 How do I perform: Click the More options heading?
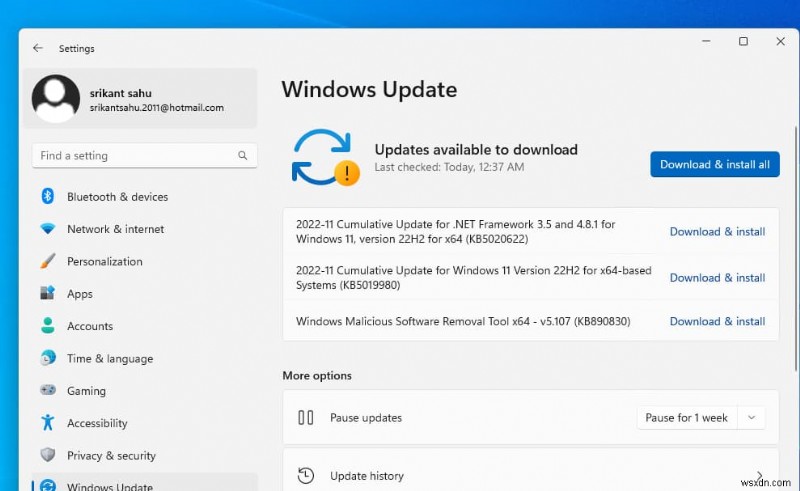click(317, 376)
